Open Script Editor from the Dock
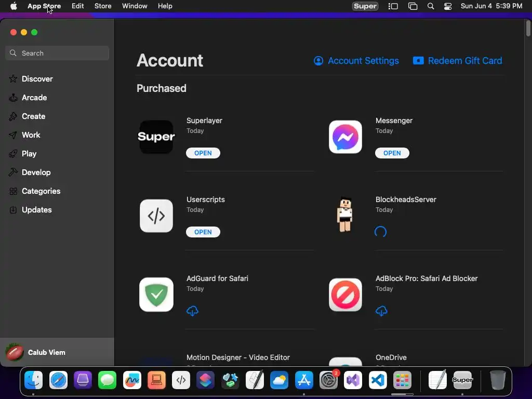This screenshot has width=532, height=399. tap(255, 380)
